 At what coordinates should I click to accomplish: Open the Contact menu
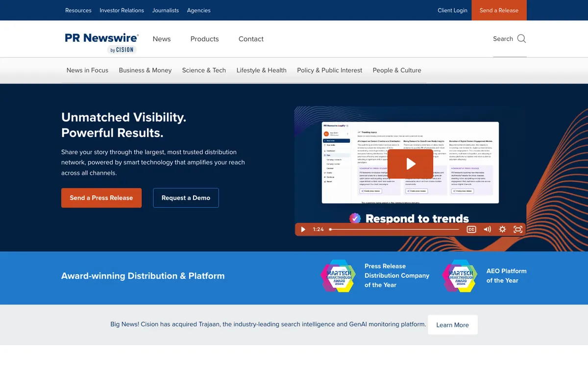click(x=251, y=39)
